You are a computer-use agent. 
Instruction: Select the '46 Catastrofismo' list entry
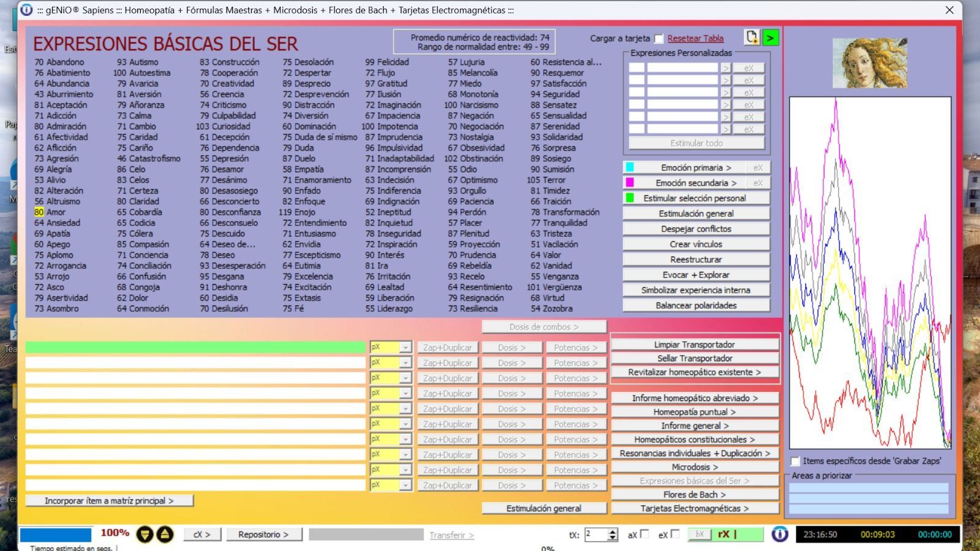(x=149, y=159)
